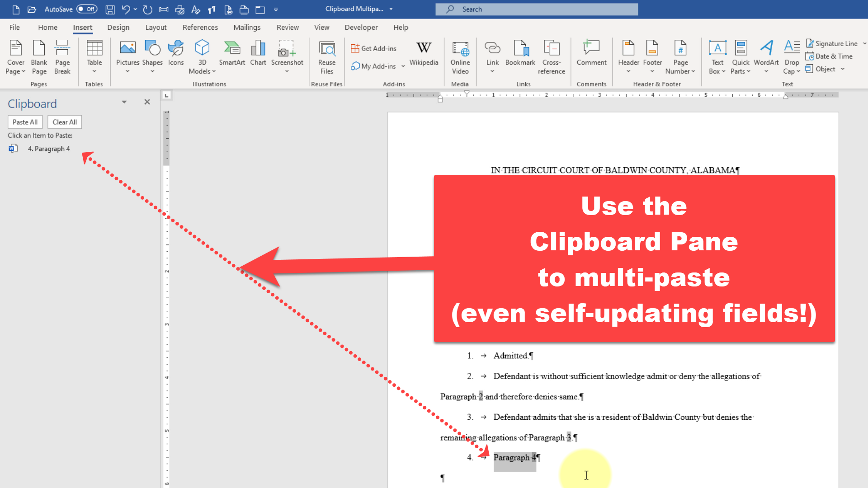This screenshot has width=868, height=488.
Task: Open the Insert menu tab
Action: pyautogui.click(x=82, y=28)
